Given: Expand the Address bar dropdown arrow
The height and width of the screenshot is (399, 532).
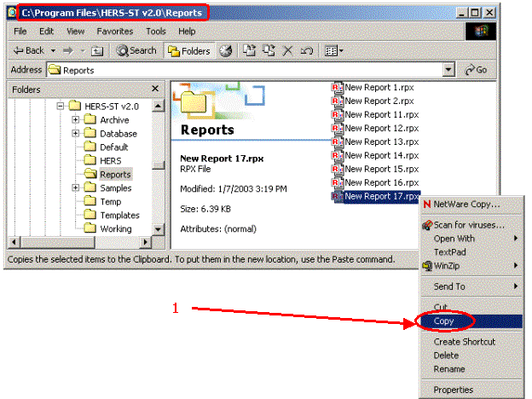Looking at the screenshot, I should [x=448, y=70].
